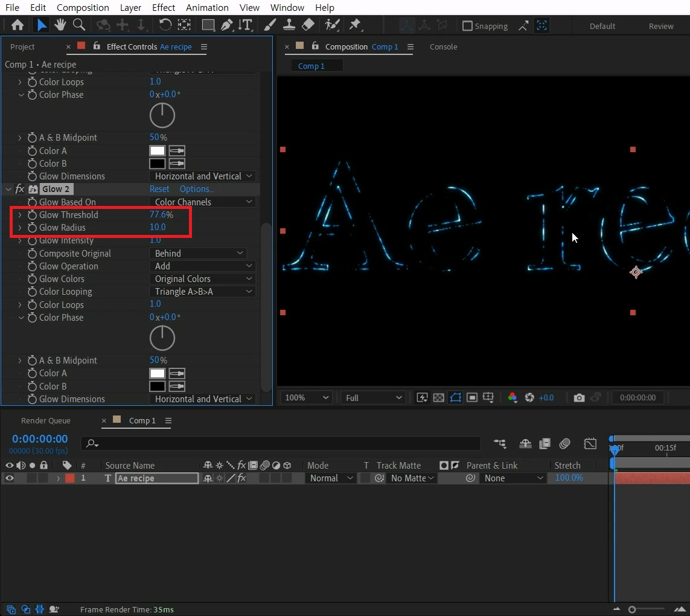The image size is (690, 616).
Task: Open the File menu
Action: click(12, 7)
